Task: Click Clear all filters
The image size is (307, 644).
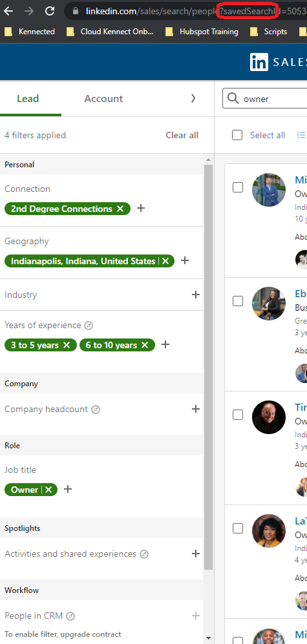Action: (182, 135)
